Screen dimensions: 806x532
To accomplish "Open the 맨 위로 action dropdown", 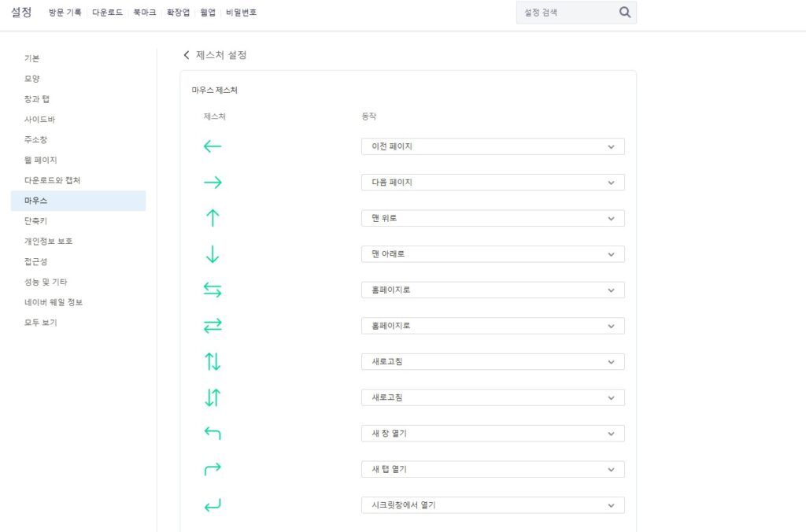I will (493, 218).
